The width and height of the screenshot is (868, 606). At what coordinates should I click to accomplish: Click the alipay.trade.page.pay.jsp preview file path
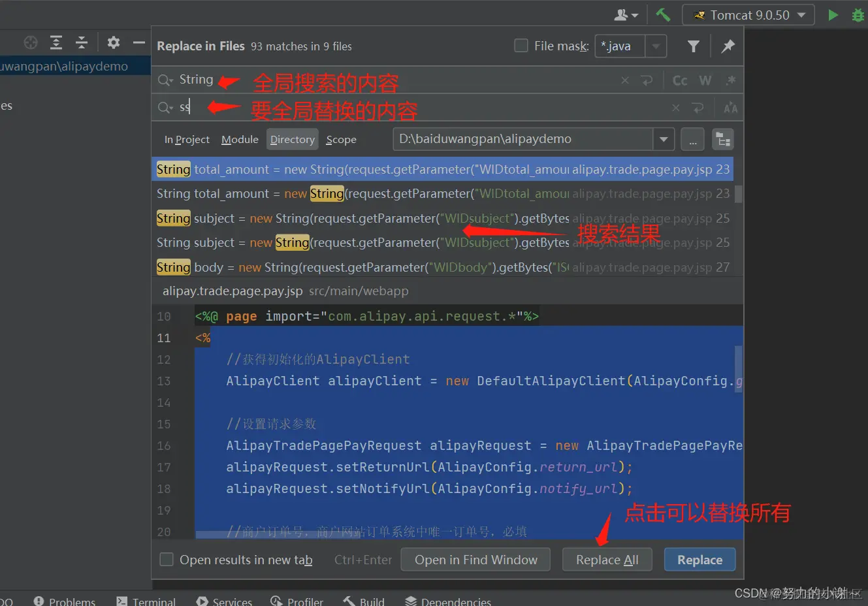(285, 291)
